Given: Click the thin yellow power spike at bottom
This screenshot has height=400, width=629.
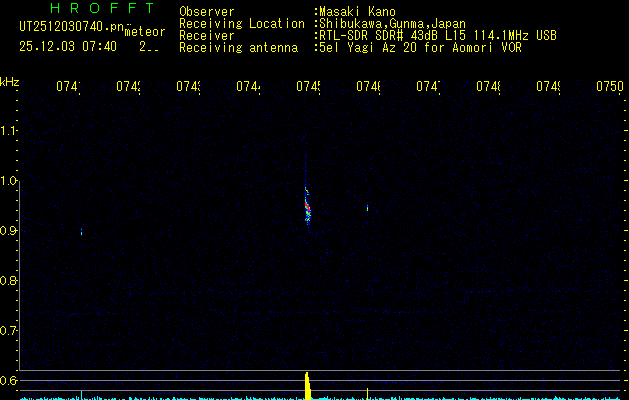Looking at the screenshot, I should tap(367, 394).
